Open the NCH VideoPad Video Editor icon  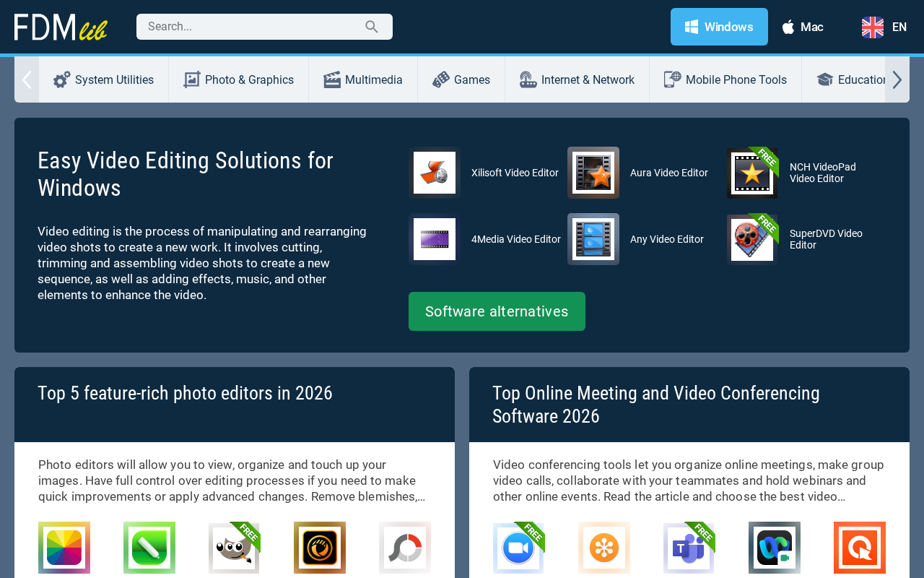[x=752, y=173]
